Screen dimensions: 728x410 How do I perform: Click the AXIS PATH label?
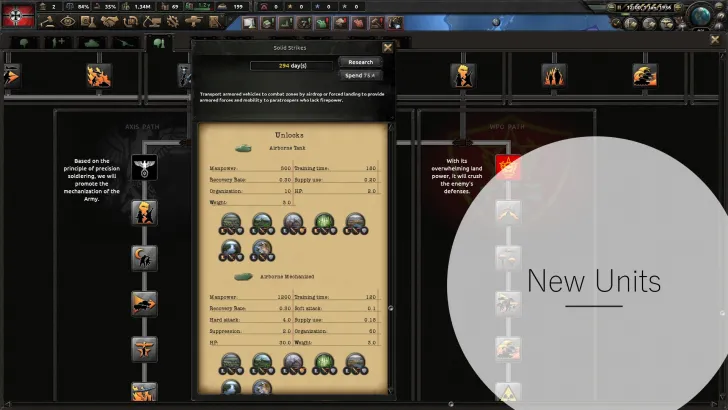142,127
